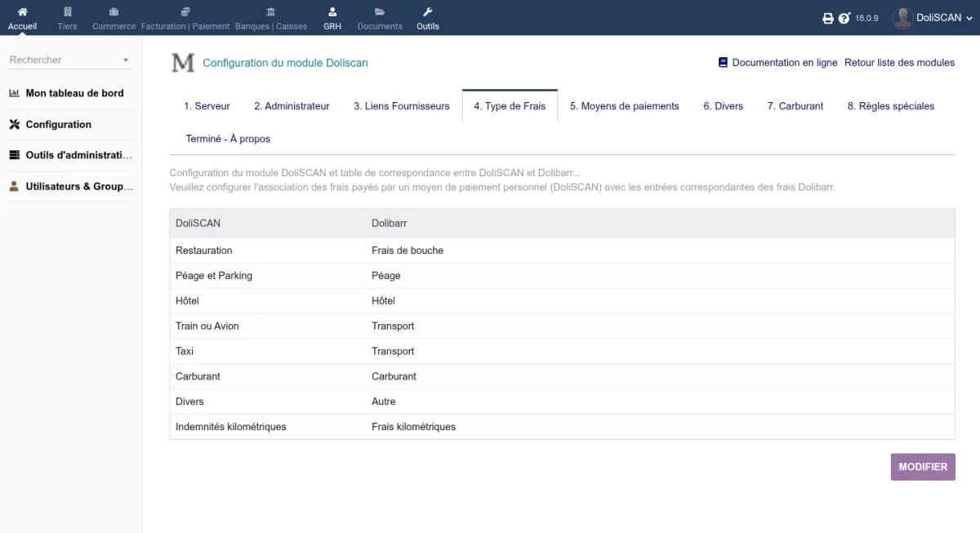Click the MODIFIER button
The width and height of the screenshot is (980, 533).
point(923,467)
